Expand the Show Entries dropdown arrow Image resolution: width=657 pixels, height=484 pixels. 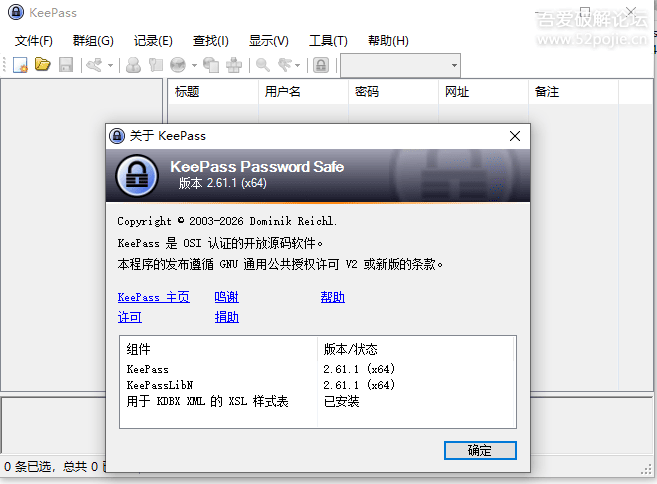tap(297, 65)
